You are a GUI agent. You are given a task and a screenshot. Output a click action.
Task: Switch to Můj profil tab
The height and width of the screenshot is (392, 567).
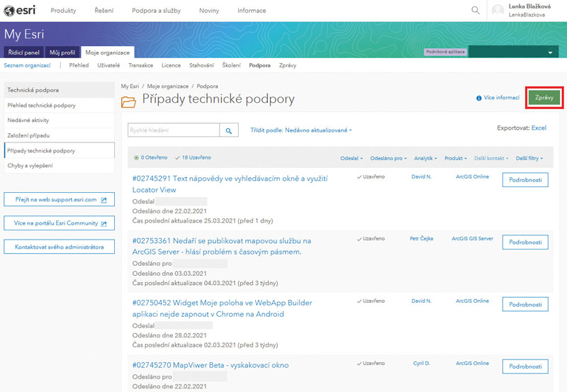click(x=62, y=52)
